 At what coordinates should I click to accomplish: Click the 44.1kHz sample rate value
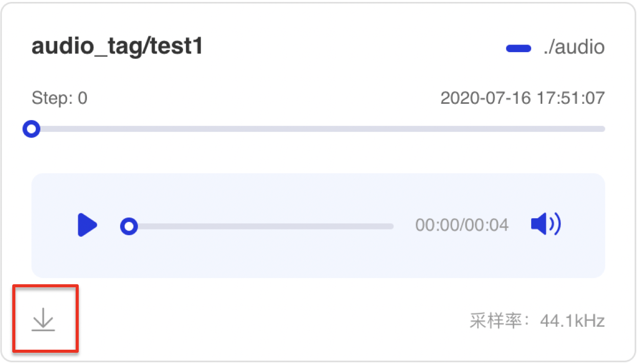click(x=573, y=322)
